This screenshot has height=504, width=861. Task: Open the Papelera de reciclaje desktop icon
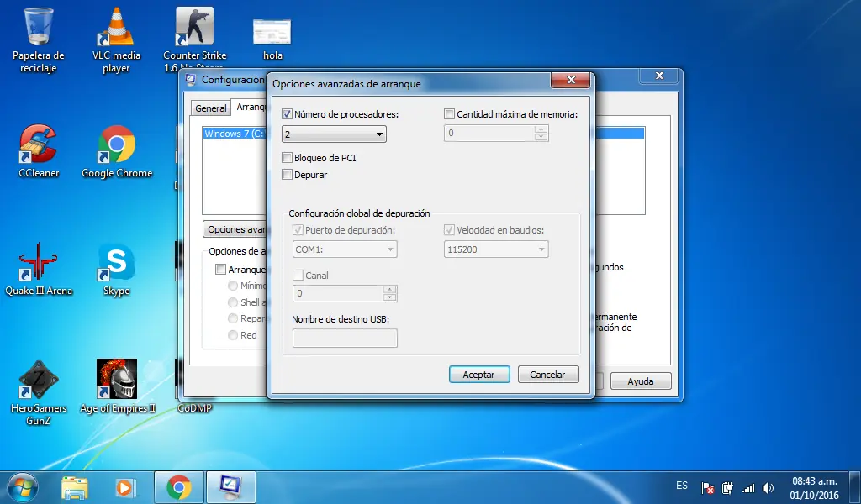tap(39, 40)
